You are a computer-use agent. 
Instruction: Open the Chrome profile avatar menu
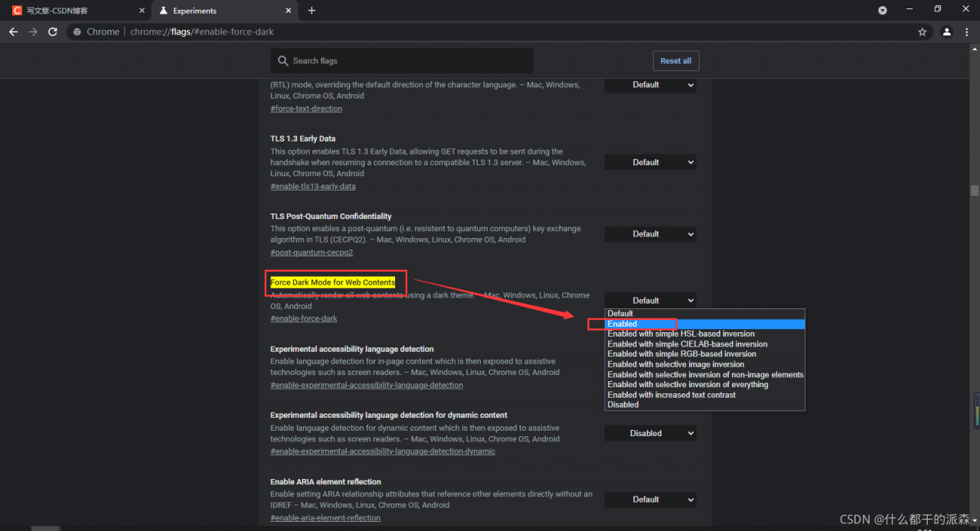[x=947, y=32]
